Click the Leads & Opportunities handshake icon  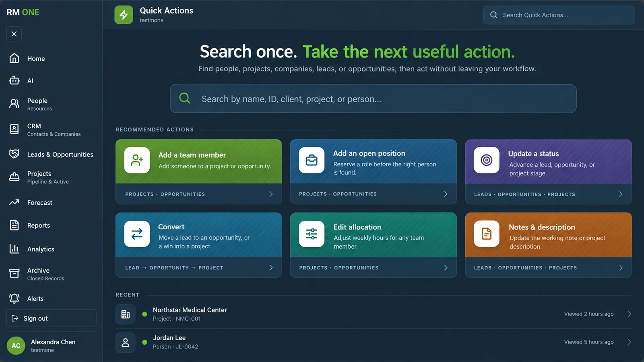(14, 154)
